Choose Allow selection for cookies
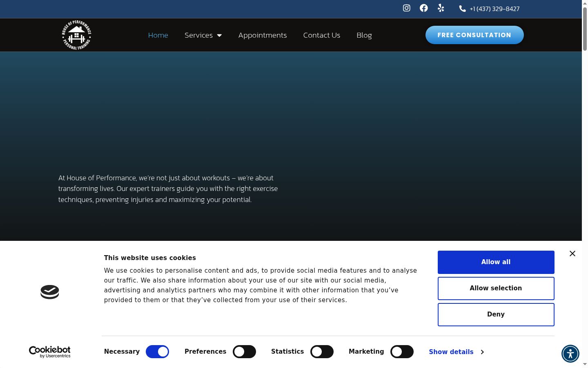 pos(496,288)
